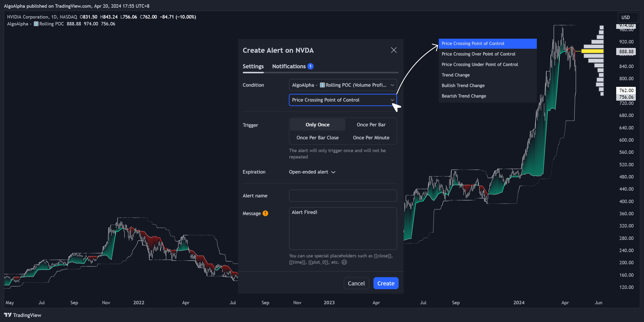Click the 888.88 price label on axis
The width and height of the screenshot is (644, 322).
[x=626, y=51]
